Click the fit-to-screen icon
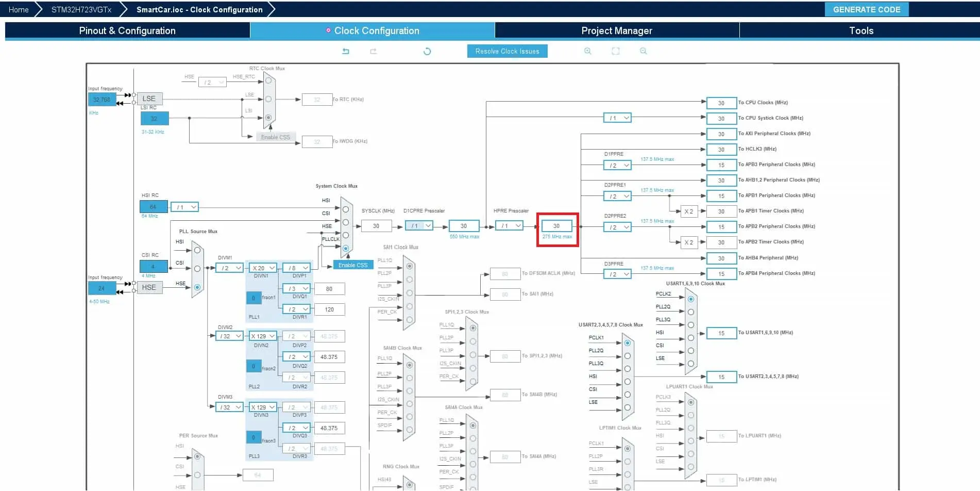The image size is (980, 491). (615, 51)
